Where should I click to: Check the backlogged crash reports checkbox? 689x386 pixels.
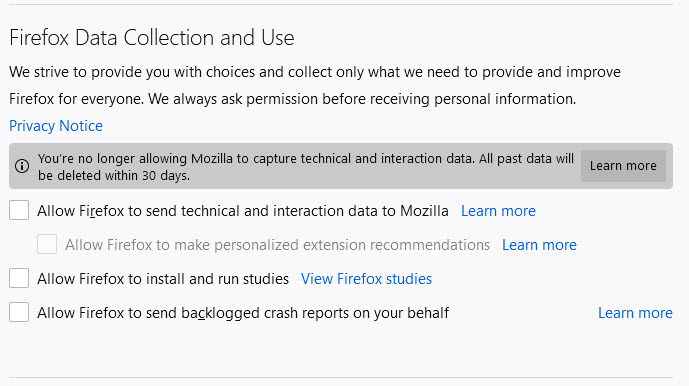(19, 312)
